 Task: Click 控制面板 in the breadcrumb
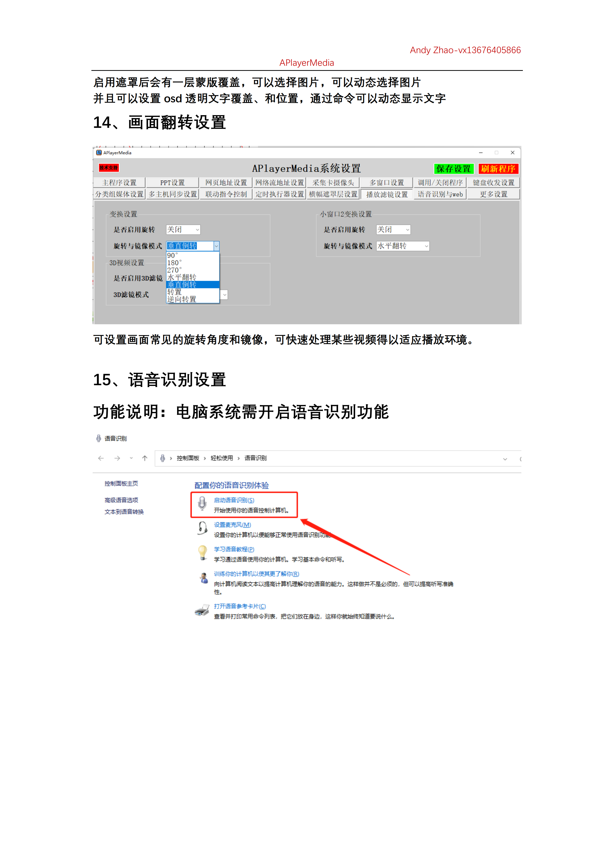tap(188, 458)
